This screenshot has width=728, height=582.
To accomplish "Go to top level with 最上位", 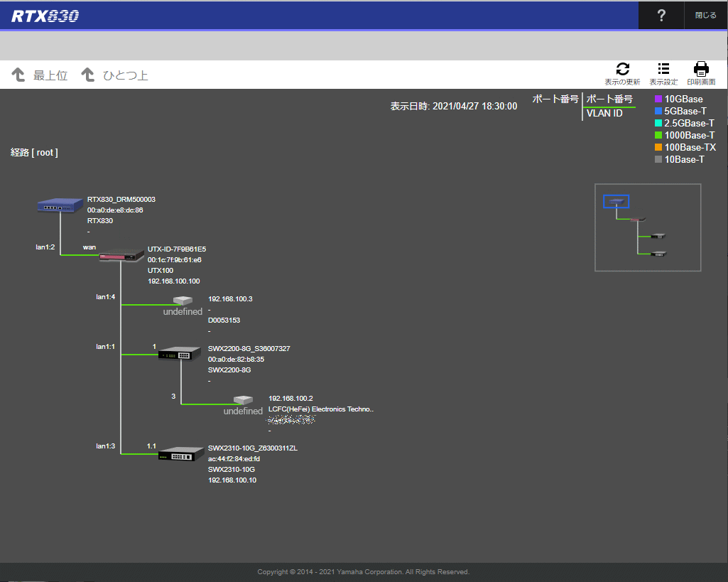I will pyautogui.click(x=40, y=75).
